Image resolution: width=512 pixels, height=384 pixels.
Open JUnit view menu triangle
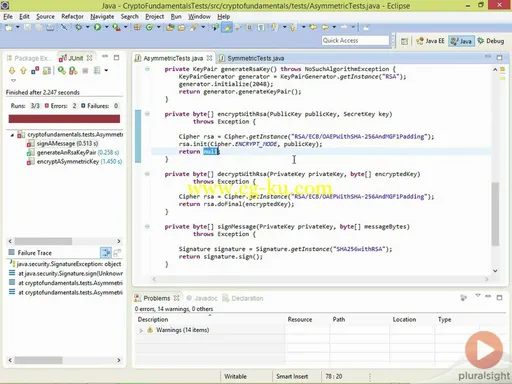point(13,80)
